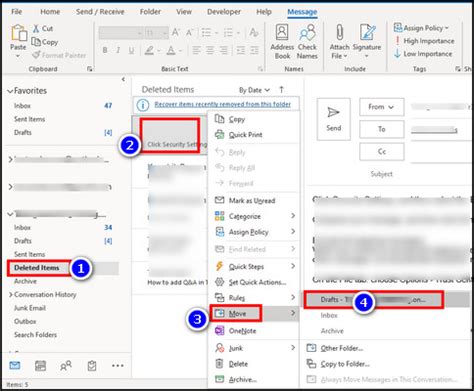The height and width of the screenshot is (391, 474).
Task: Expand the Categorize submenu arrow
Action: [293, 216]
